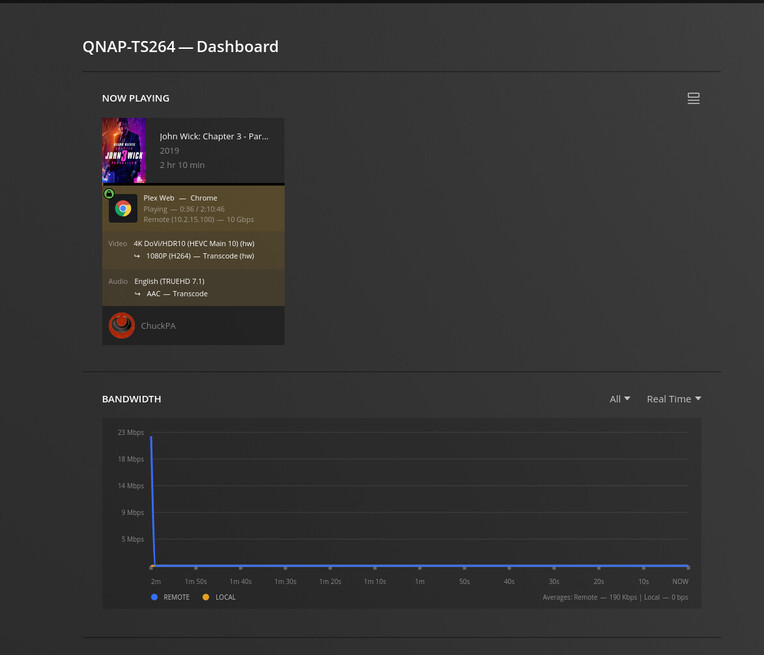Open the ChuckPA user avatar
This screenshot has width=764, height=655.
(x=122, y=326)
